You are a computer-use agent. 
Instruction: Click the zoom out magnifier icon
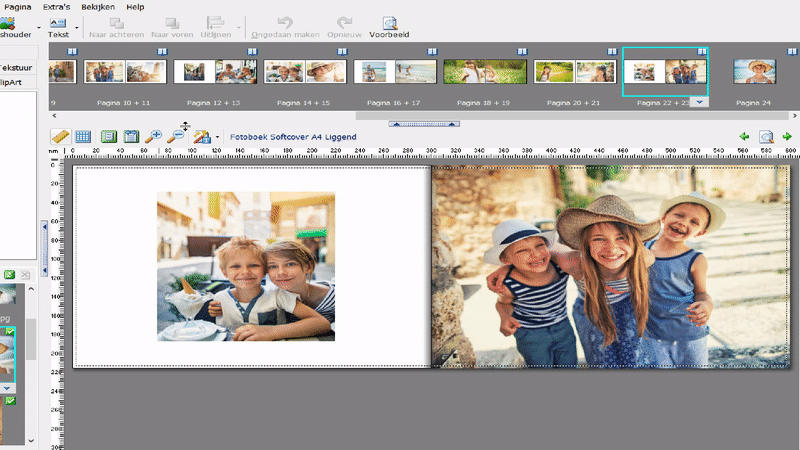(x=178, y=136)
